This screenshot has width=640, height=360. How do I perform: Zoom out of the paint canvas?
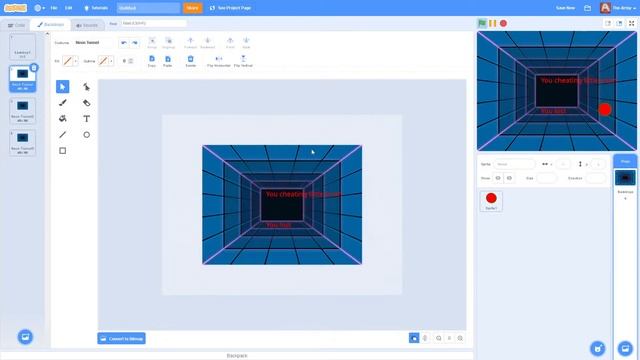tap(438, 338)
